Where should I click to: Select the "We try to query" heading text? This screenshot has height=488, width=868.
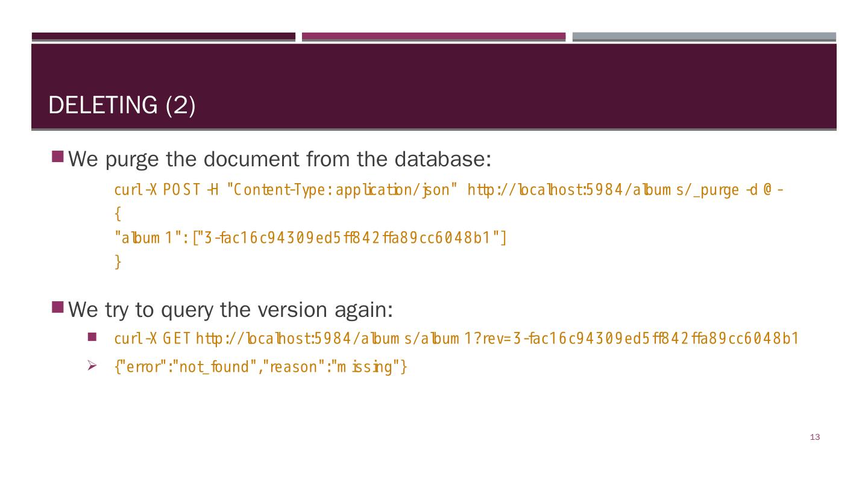pyautogui.click(x=231, y=310)
